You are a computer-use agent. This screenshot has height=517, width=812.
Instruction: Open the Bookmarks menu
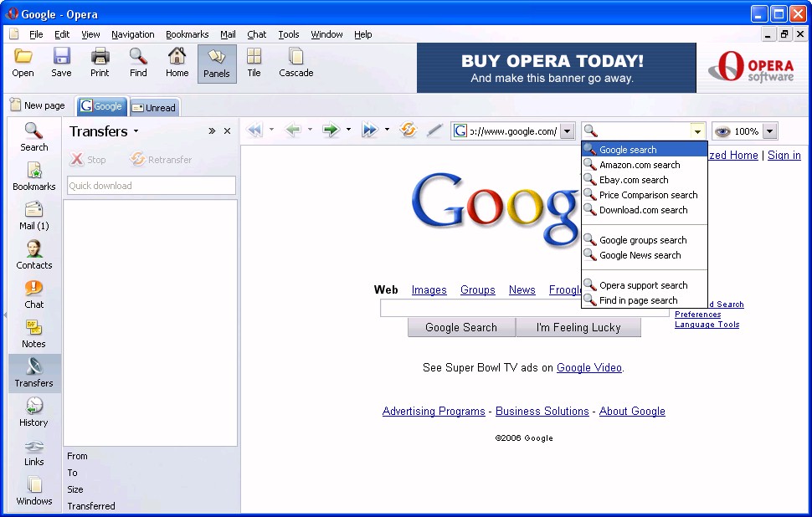point(187,34)
